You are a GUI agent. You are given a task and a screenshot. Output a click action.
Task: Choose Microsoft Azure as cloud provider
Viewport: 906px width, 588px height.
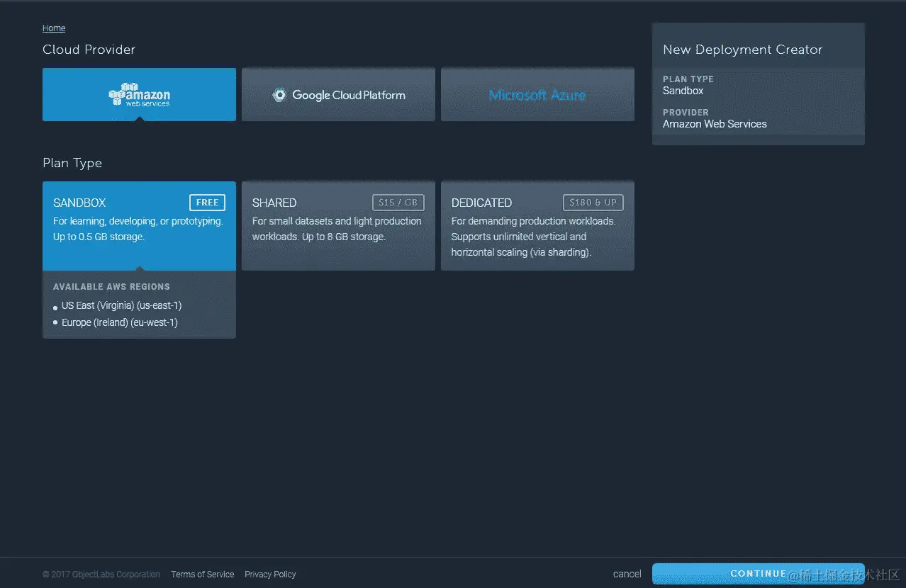[537, 94]
